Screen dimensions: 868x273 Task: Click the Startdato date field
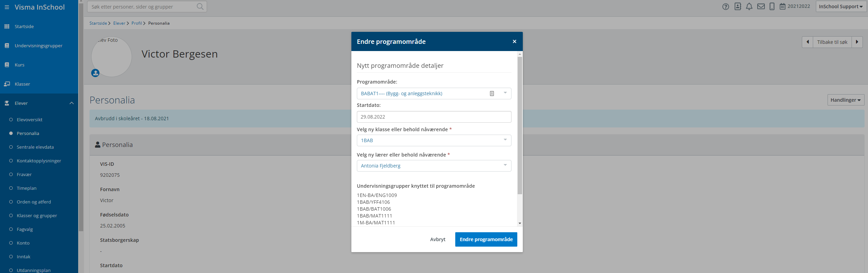[434, 117]
